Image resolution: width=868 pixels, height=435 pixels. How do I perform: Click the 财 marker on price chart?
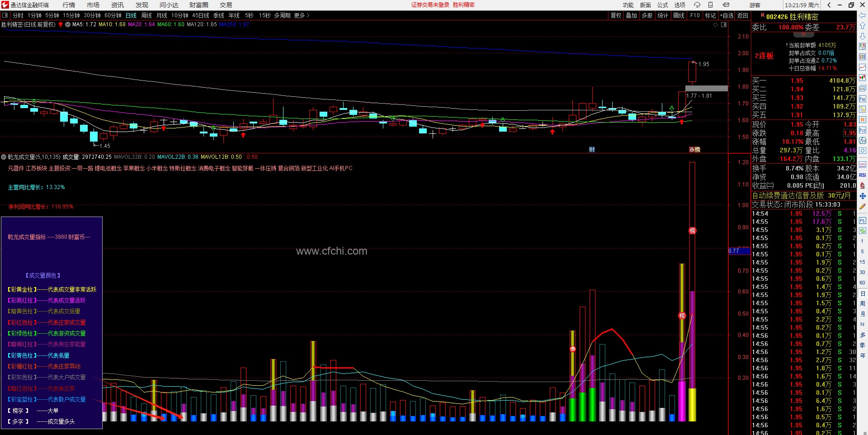592,150
